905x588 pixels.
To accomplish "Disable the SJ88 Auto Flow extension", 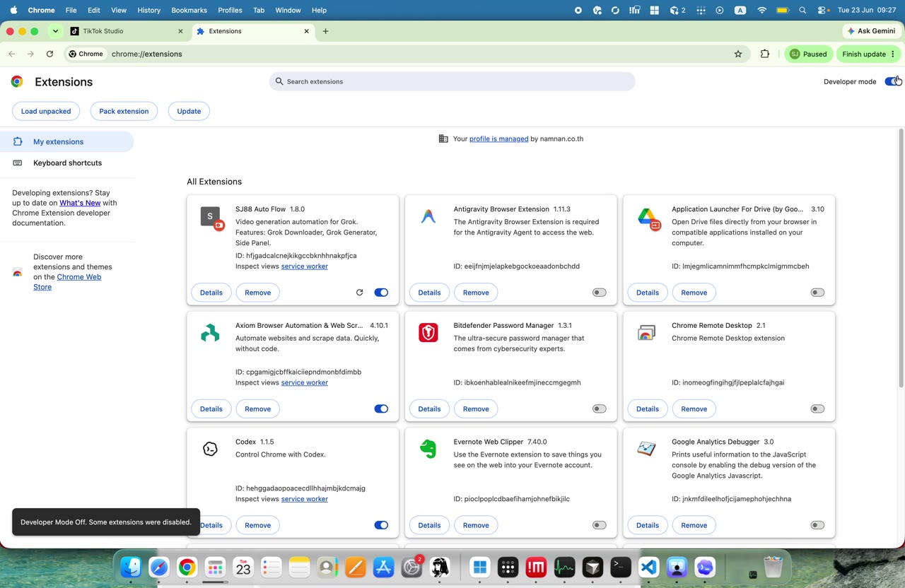I will [381, 293].
